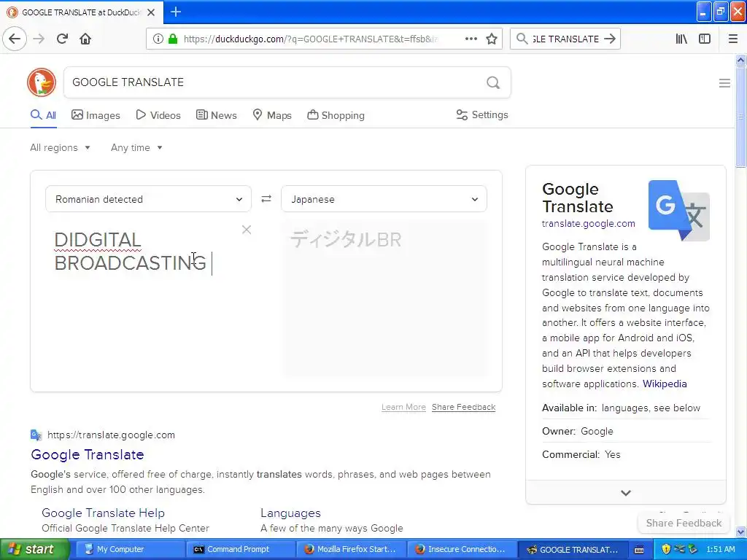Open DuckDuckGo side menu icon

pos(724,83)
